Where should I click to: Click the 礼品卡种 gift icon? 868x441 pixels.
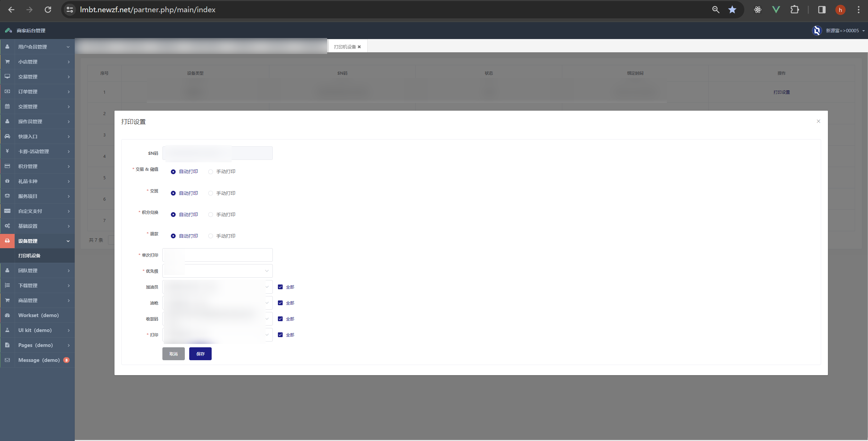tap(7, 181)
